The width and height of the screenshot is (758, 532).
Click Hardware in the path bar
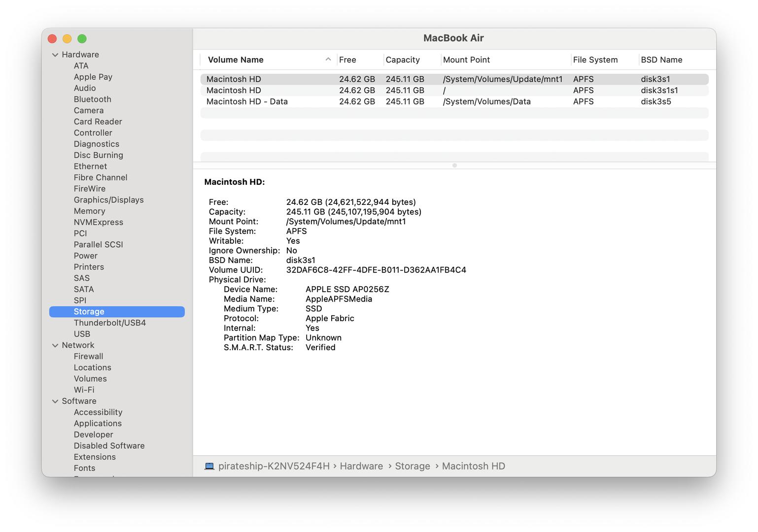(x=361, y=466)
